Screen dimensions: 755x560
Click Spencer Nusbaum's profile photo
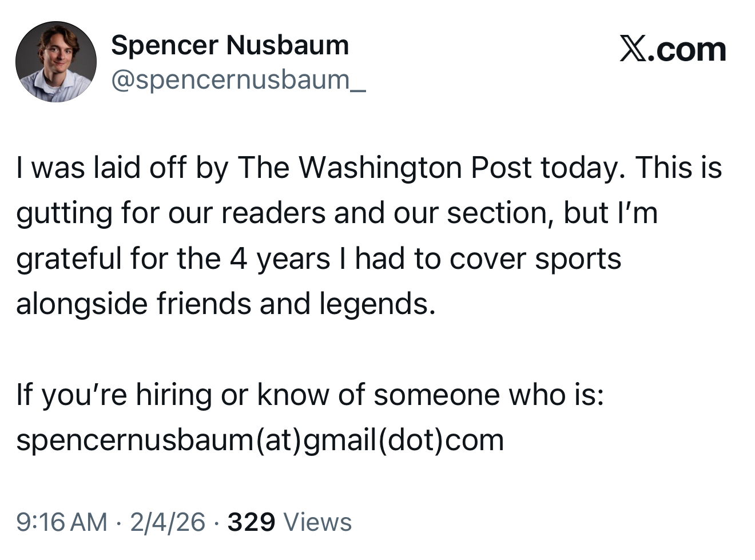click(55, 62)
